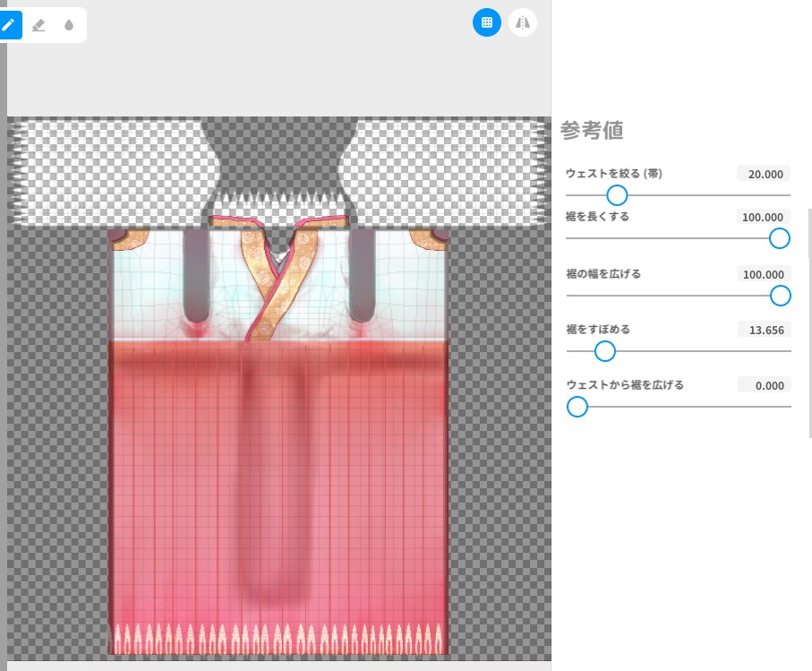Click the horizontal scroll strip below the canvas
812x671 pixels.
click(279, 667)
